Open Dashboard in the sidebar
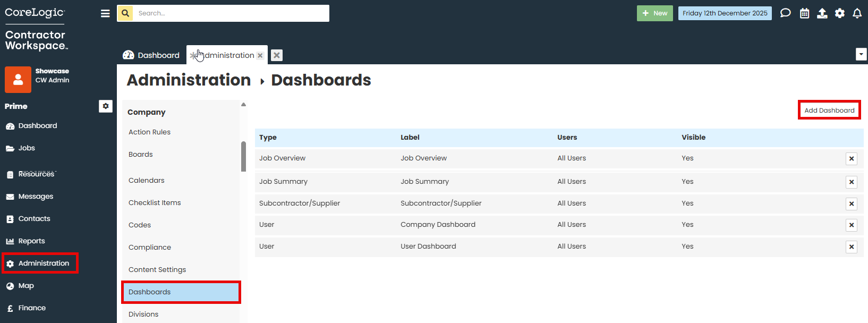Image resolution: width=868 pixels, height=323 pixels. [38, 126]
